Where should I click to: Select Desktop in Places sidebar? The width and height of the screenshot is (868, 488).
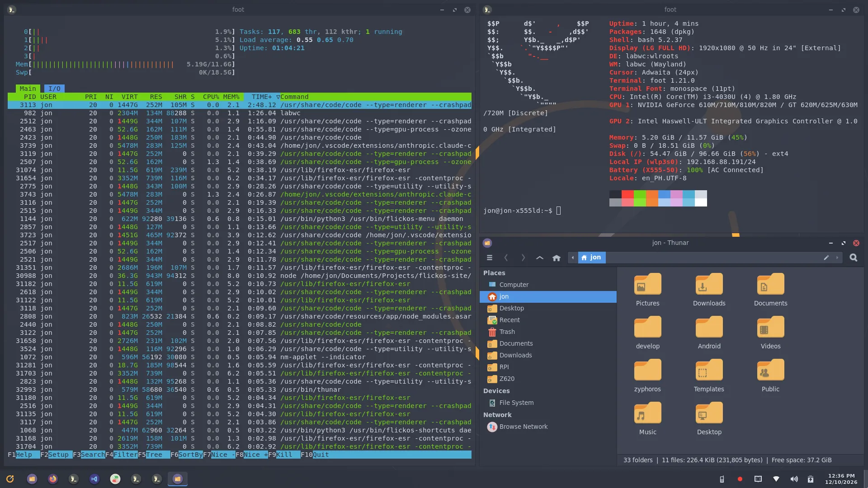[548, 308]
